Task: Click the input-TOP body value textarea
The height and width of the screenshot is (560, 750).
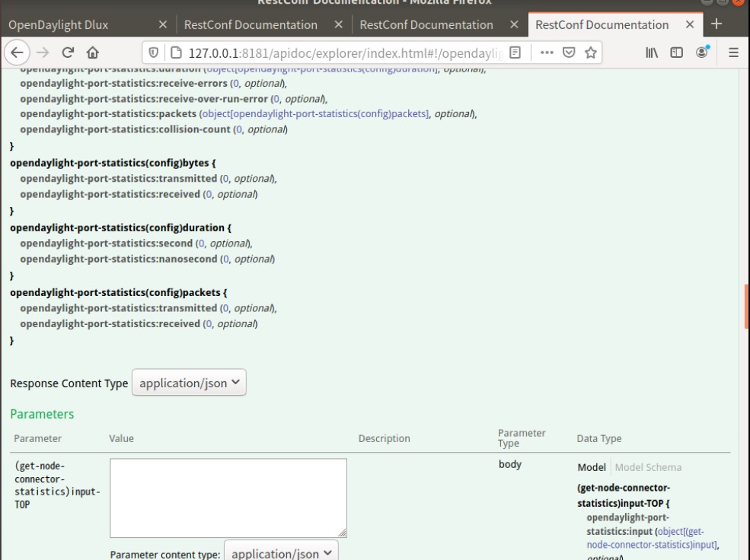Action: (228, 498)
